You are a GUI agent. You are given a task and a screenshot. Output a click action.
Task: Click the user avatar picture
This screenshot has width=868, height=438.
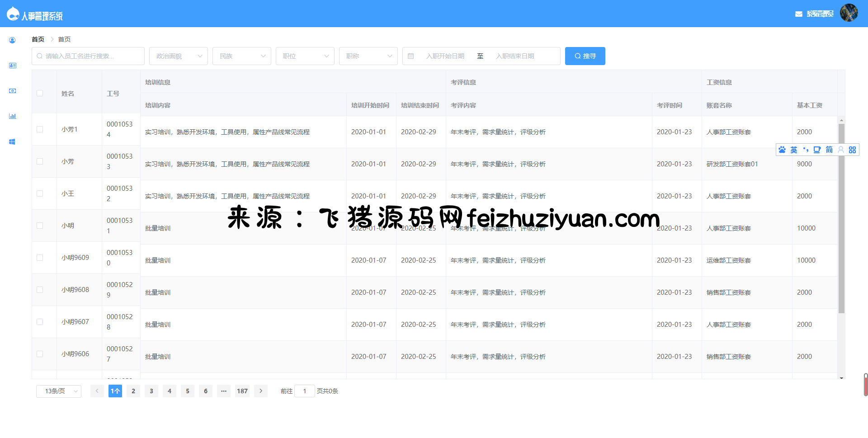[x=849, y=13]
